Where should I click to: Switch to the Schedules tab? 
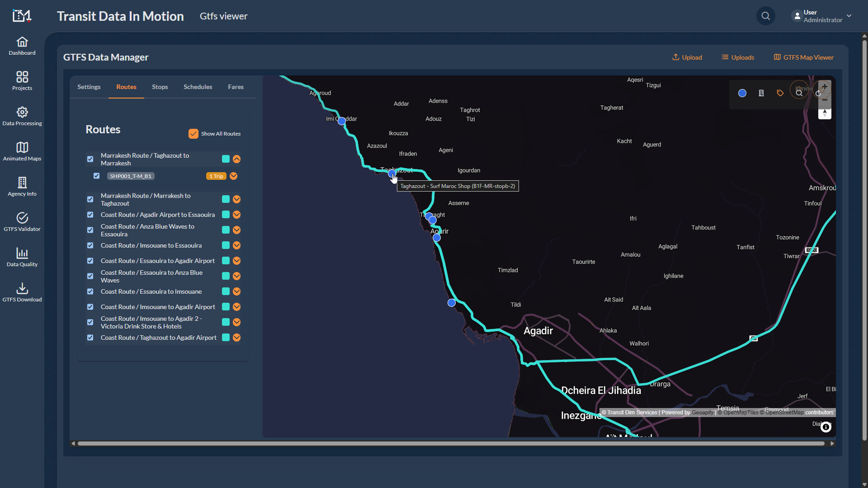198,87
